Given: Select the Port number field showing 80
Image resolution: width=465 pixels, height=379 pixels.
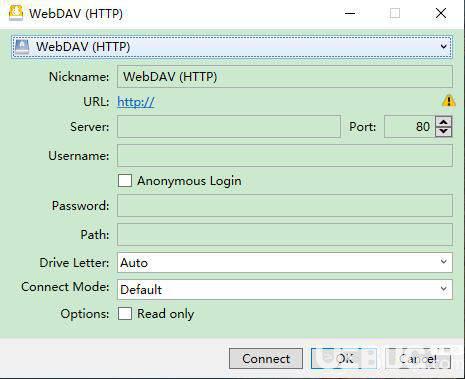Looking at the screenshot, I should point(410,127).
